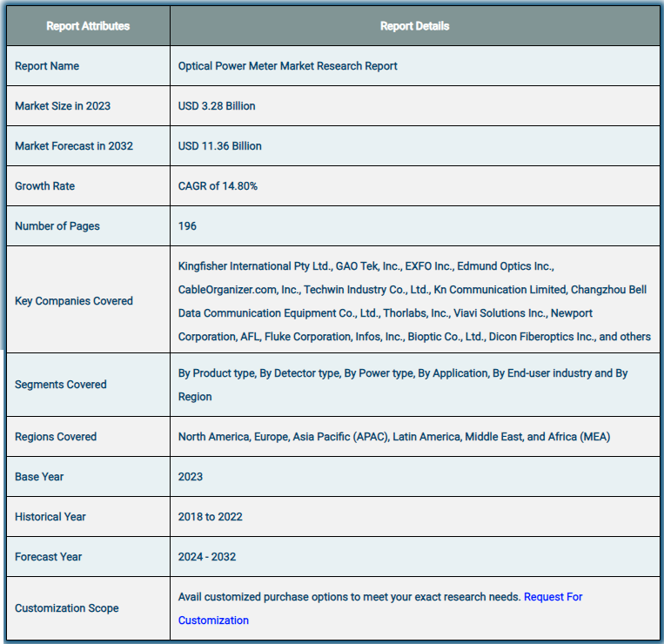Select the 'Report Details' column header

click(x=414, y=26)
